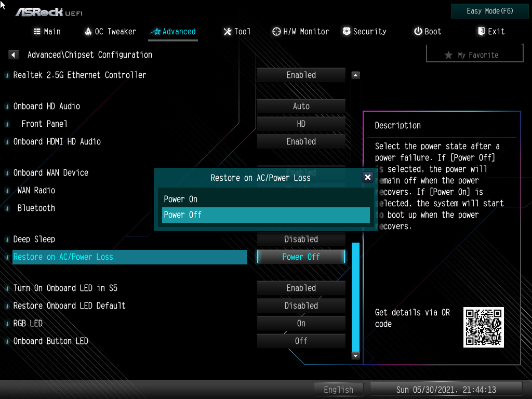Select highlighted Restore on AC/Power Loss row

(x=129, y=257)
